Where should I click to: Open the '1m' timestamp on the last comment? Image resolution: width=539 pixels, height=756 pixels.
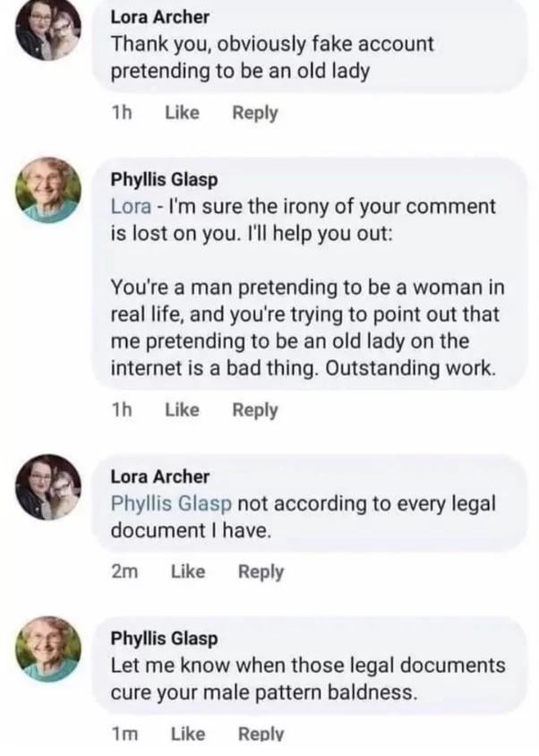[x=123, y=734]
